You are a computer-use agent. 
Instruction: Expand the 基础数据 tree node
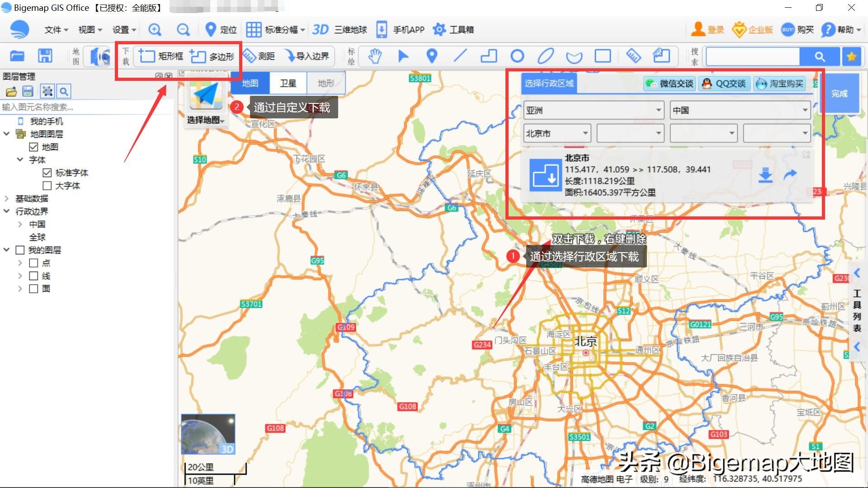click(6, 198)
